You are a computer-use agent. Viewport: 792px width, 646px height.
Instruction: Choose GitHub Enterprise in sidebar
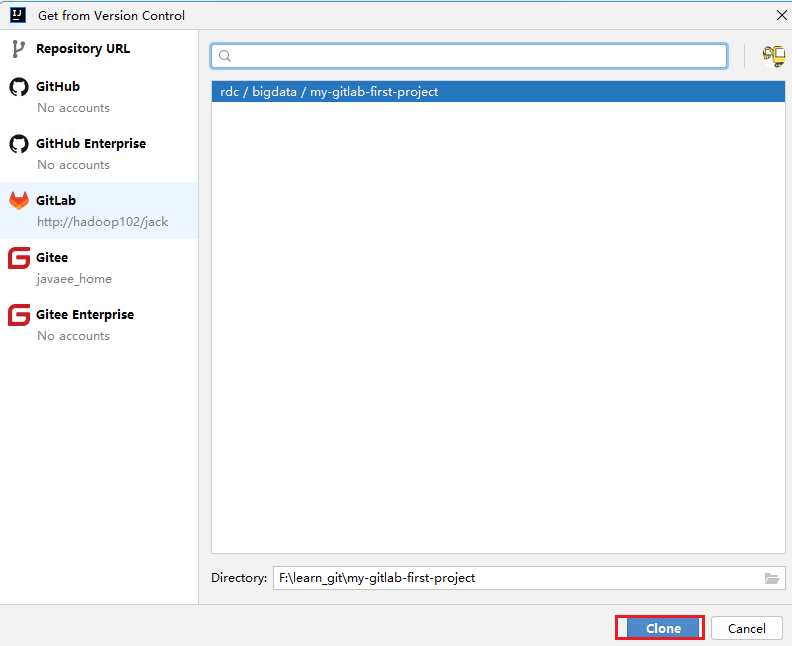99,154
